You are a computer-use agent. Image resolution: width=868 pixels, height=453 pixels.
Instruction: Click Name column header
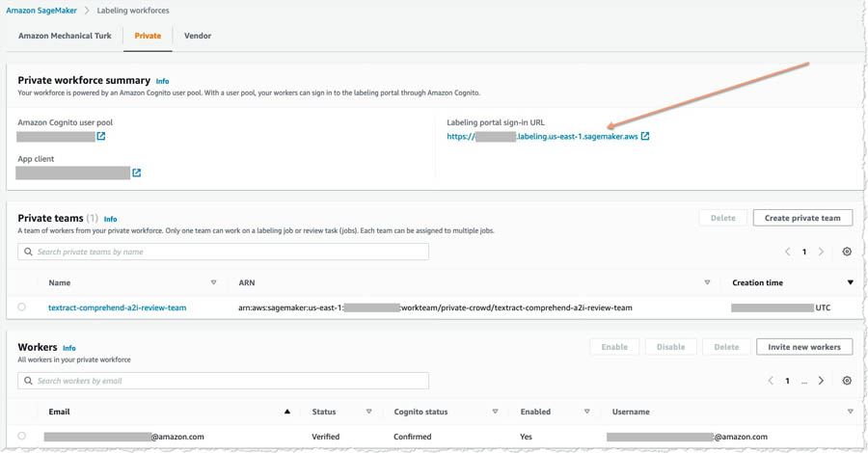click(x=59, y=282)
